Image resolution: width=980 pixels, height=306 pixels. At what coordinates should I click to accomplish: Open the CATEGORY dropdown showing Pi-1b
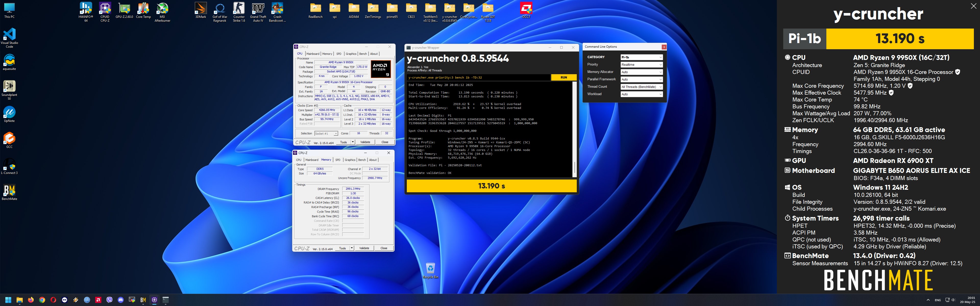click(x=641, y=57)
